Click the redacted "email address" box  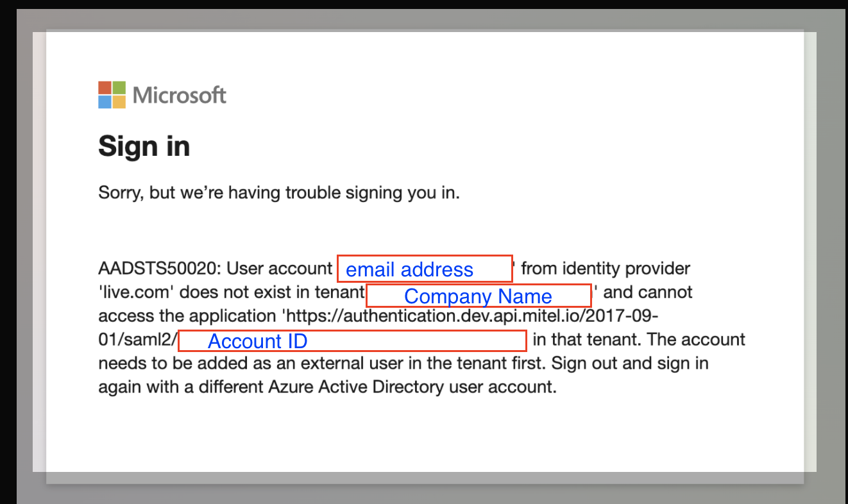425,269
